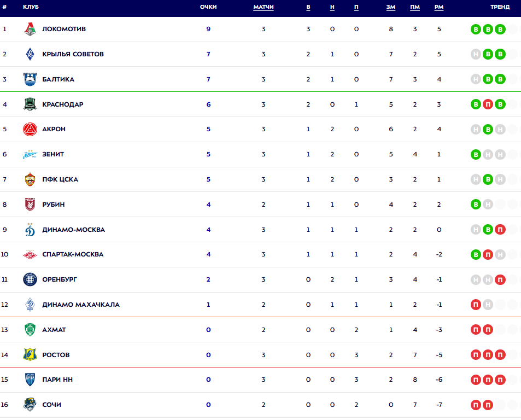Click the Сочи club logo
This screenshot has width=521, height=420.
(x=30, y=405)
